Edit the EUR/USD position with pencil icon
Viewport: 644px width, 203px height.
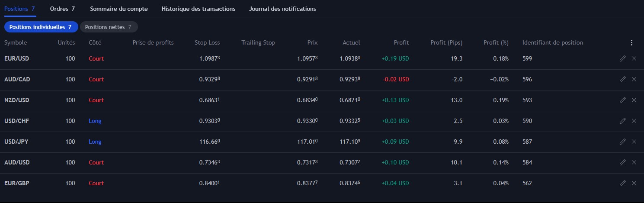pyautogui.click(x=622, y=58)
